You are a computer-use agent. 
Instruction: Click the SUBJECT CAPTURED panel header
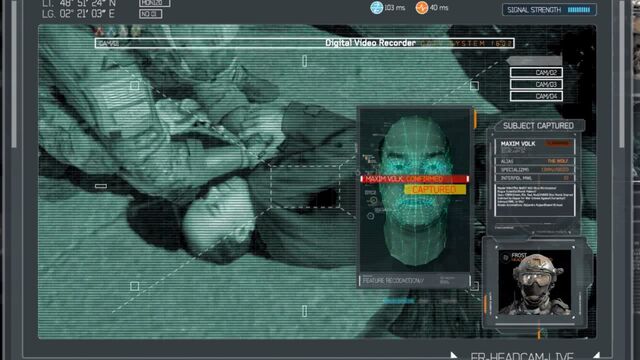pyautogui.click(x=538, y=126)
